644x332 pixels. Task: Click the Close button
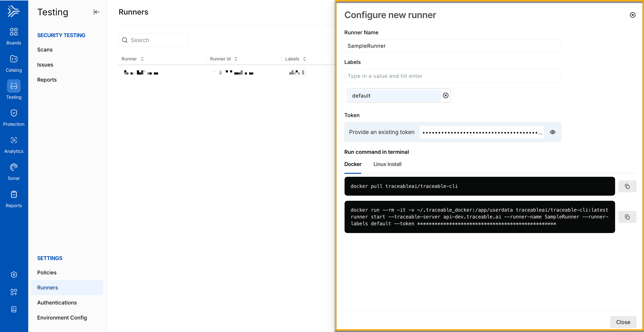(x=623, y=322)
